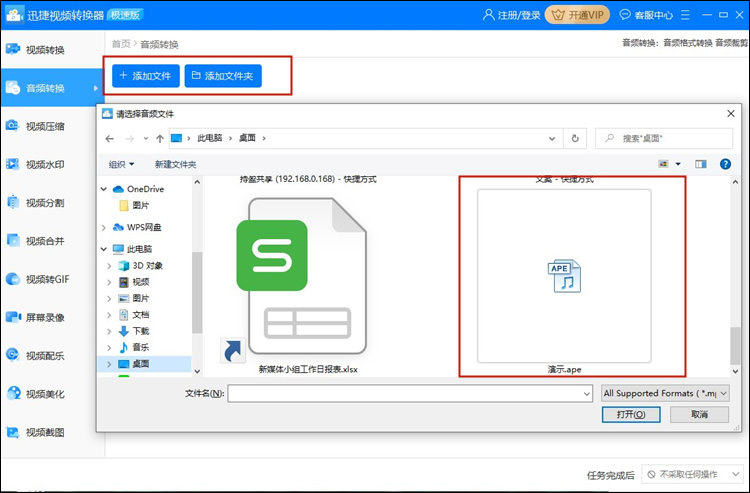
Task: Click the 开通VIP button
Action: click(577, 15)
